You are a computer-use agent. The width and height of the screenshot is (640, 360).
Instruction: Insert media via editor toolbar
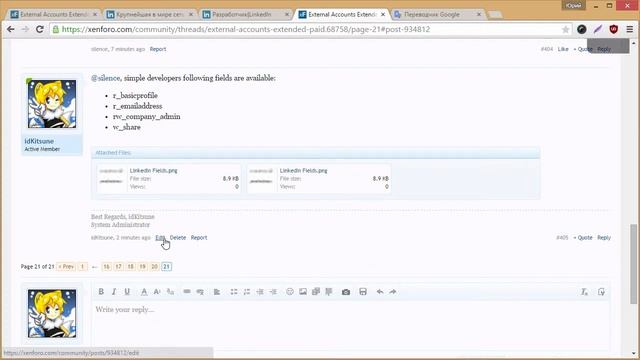[x=316, y=291]
